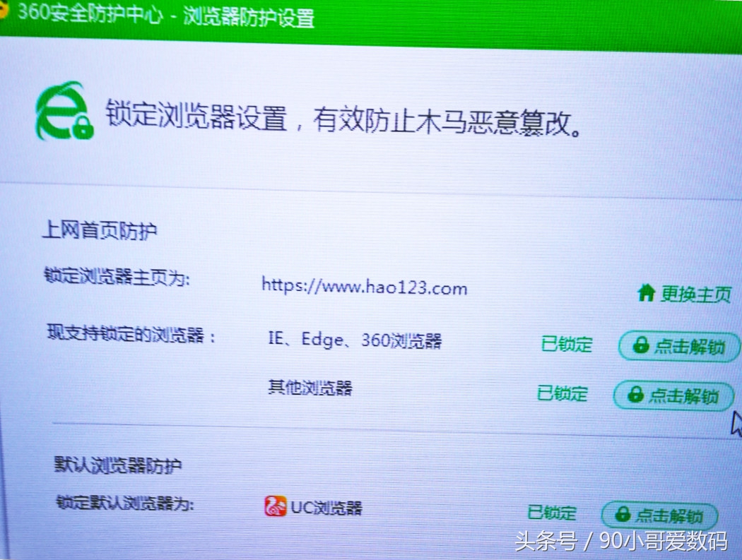Screen dimensions: 742x560
Task: Click 已锁定 status beside 其他浏览器
Action: pos(562,394)
